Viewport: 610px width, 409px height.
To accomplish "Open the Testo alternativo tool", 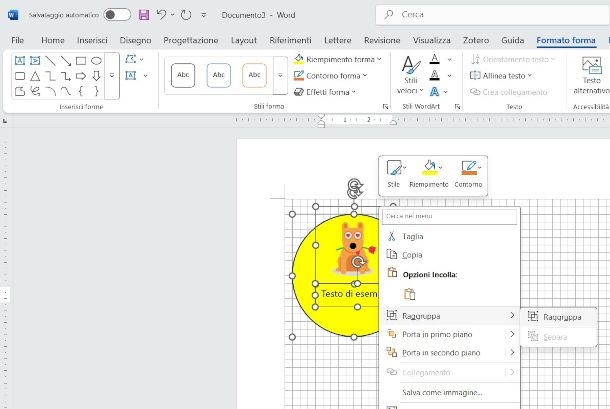I will click(x=590, y=72).
